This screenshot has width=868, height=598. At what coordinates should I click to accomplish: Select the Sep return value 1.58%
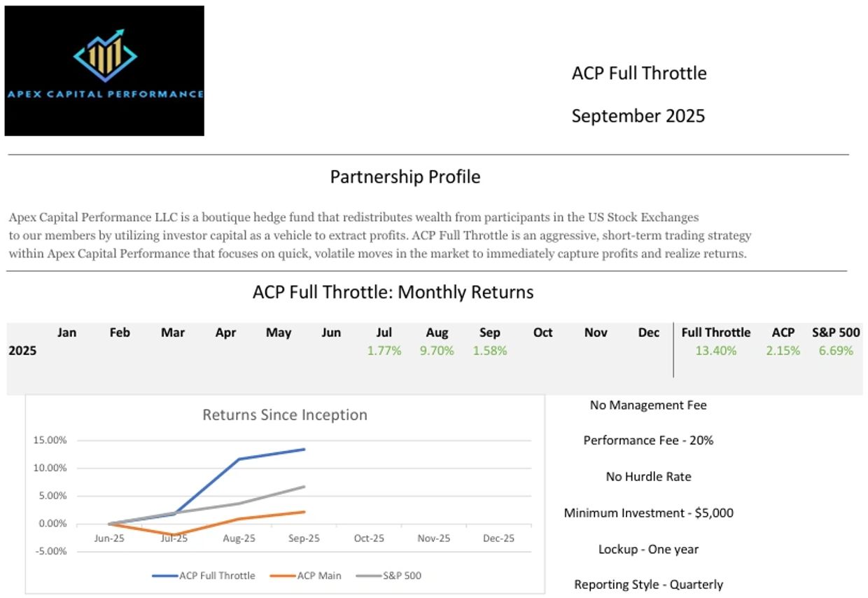pyautogui.click(x=490, y=351)
